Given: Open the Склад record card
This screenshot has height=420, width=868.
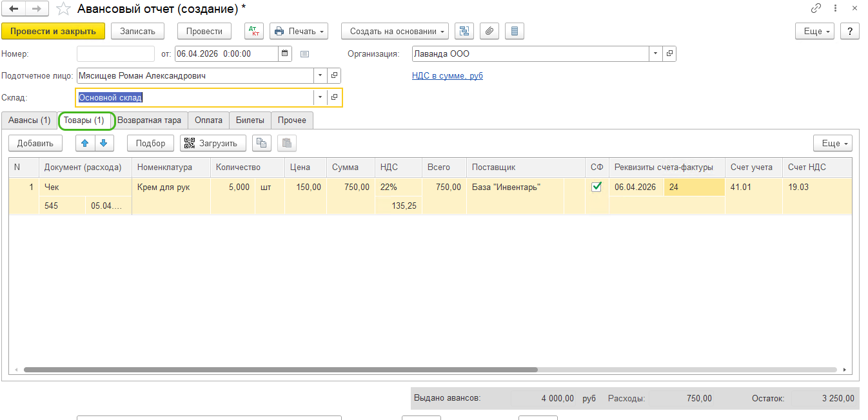Looking at the screenshot, I should point(335,98).
